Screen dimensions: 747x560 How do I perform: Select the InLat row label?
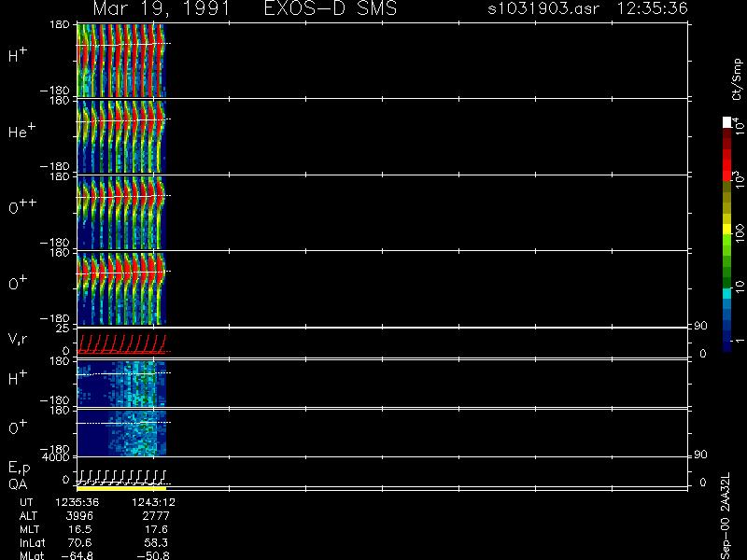[32, 542]
